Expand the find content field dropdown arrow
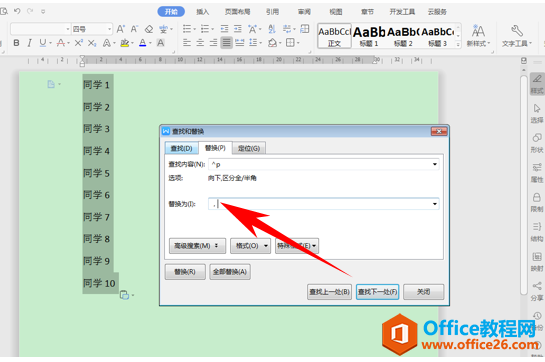 (435, 164)
